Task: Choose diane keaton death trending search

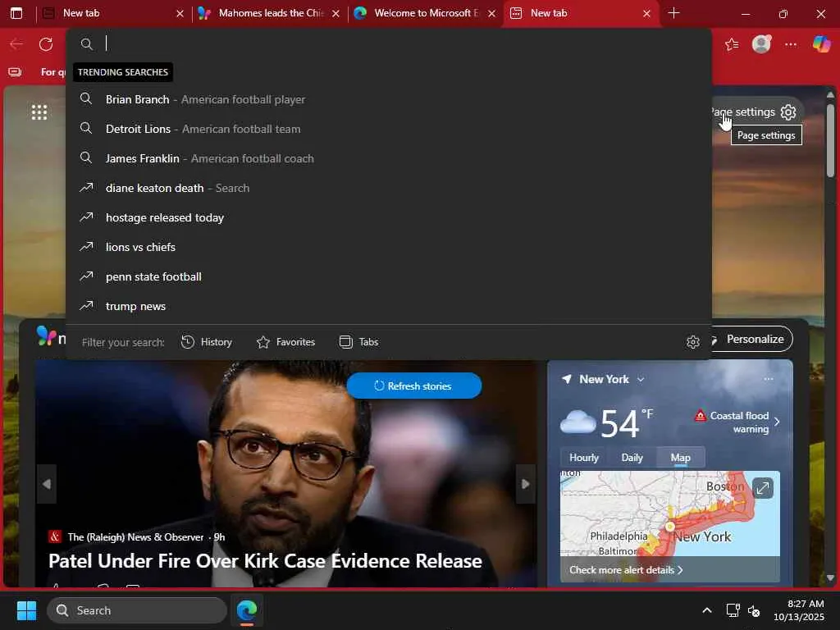Action: tap(388, 188)
